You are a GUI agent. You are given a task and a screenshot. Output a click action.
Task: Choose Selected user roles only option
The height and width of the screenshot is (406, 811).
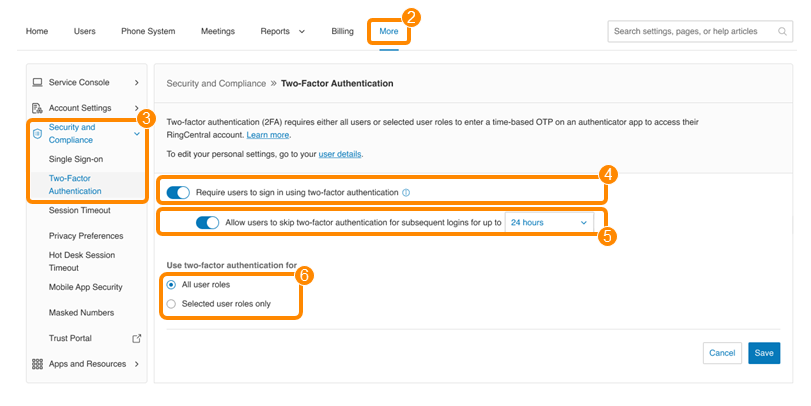point(171,304)
